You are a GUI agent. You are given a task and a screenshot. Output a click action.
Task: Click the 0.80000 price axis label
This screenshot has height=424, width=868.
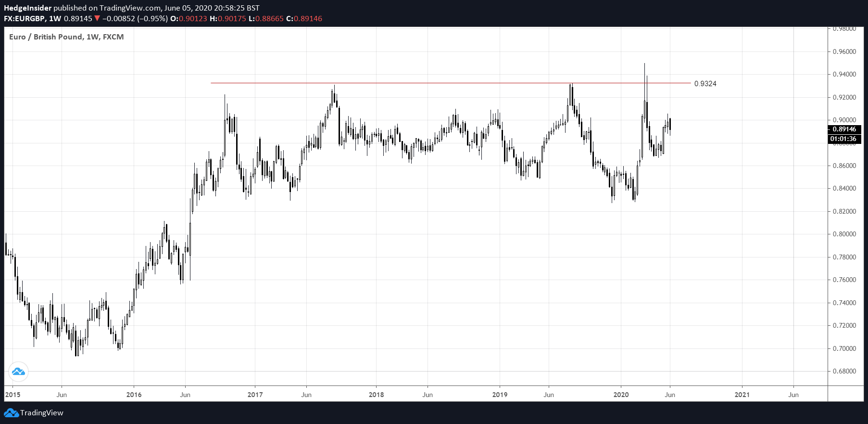(x=844, y=234)
